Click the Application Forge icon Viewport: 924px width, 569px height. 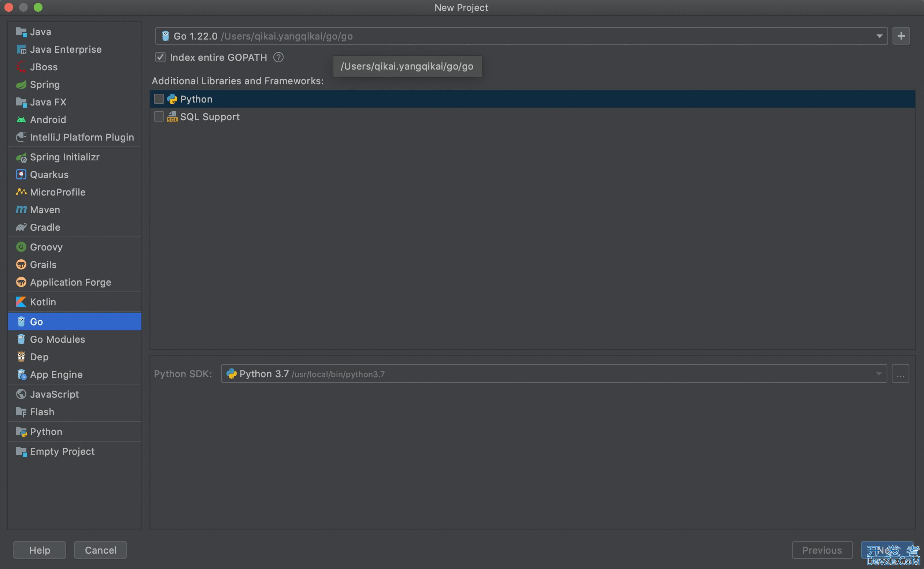(21, 282)
